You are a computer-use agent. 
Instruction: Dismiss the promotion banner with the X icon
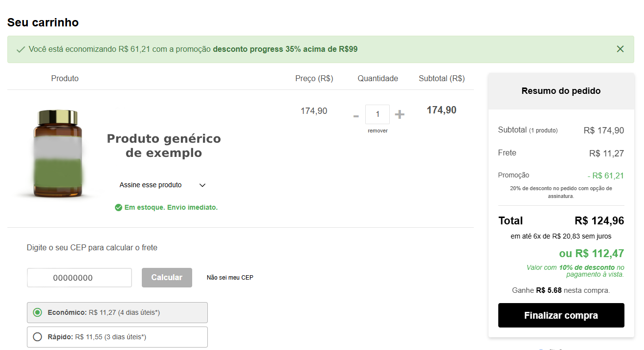point(620,49)
